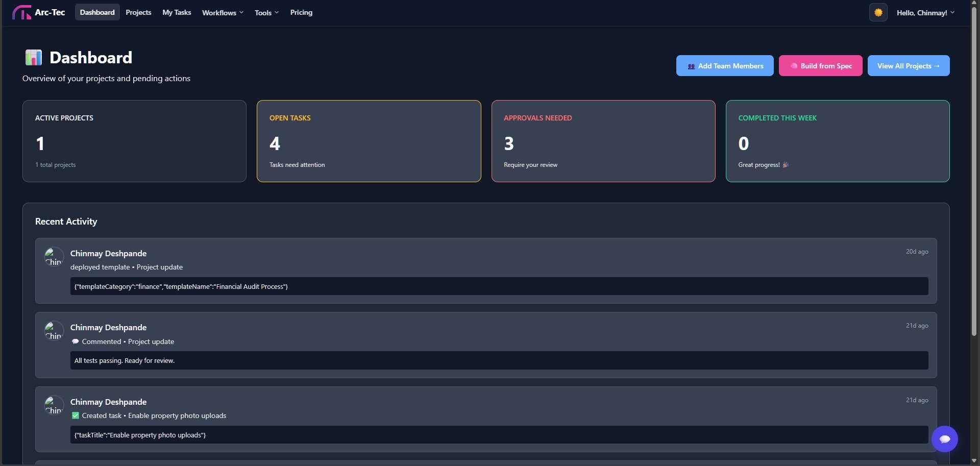Open My Tasks in the navbar

pos(177,12)
